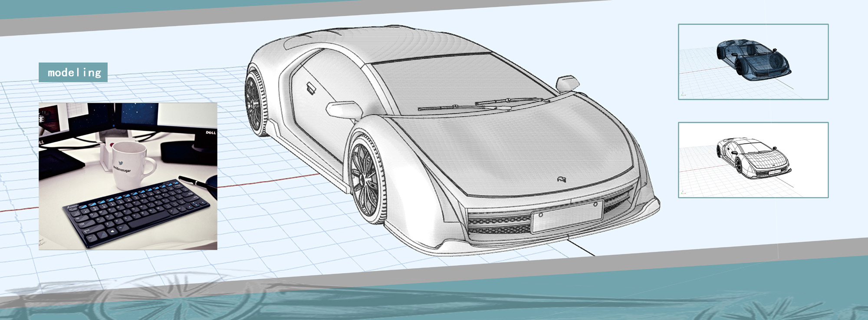Click the Dell logo on the monitor

coord(210,132)
